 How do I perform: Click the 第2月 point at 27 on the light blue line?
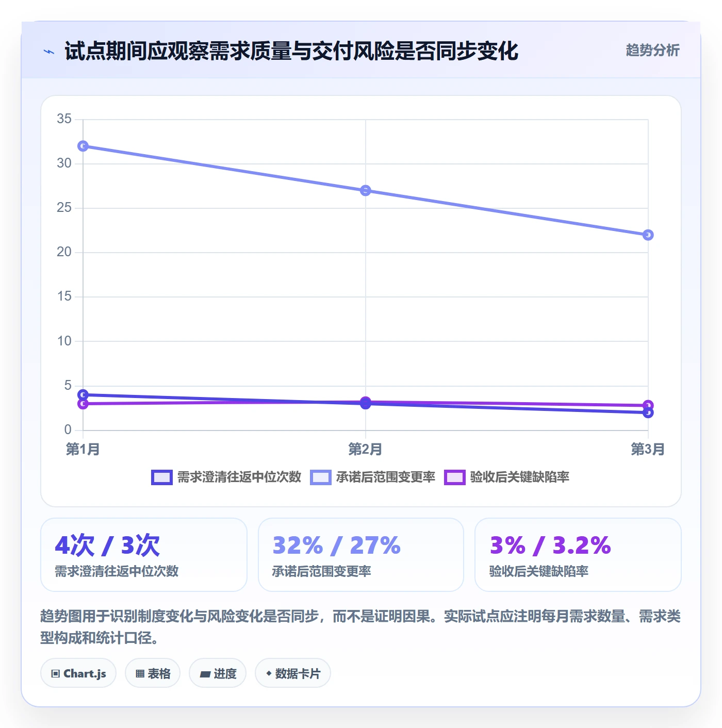tap(366, 191)
